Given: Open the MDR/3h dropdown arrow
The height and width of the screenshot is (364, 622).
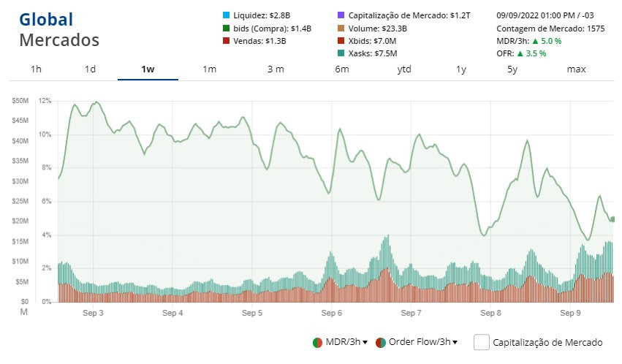Looking at the screenshot, I should click(365, 343).
